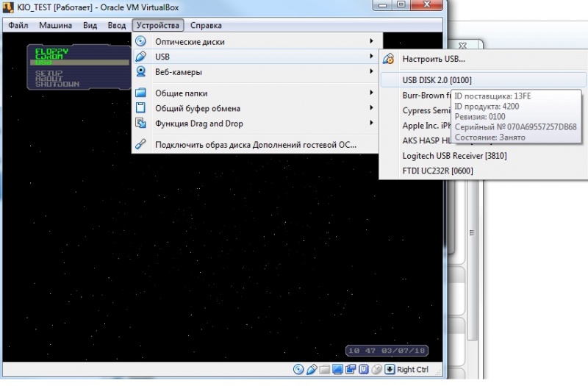Click the host key arrow icon
588x386 pixels.
click(x=390, y=369)
